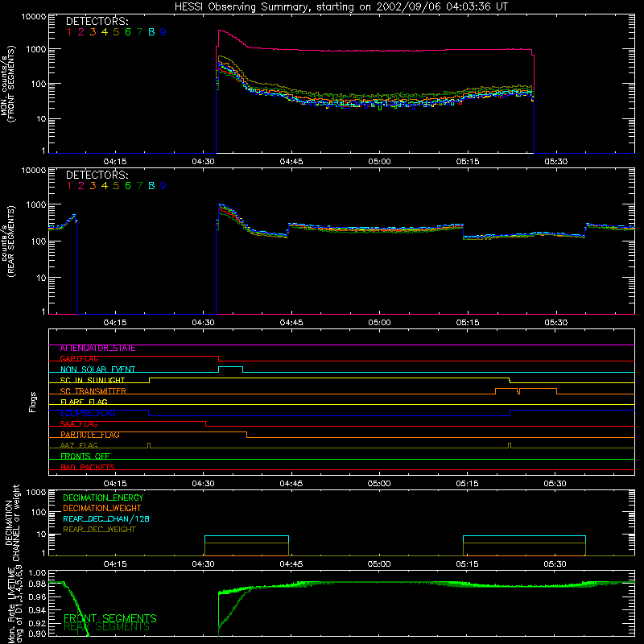Click the GAP_FLAG label
Viewport: 644px width, 644px height.
pos(79,359)
